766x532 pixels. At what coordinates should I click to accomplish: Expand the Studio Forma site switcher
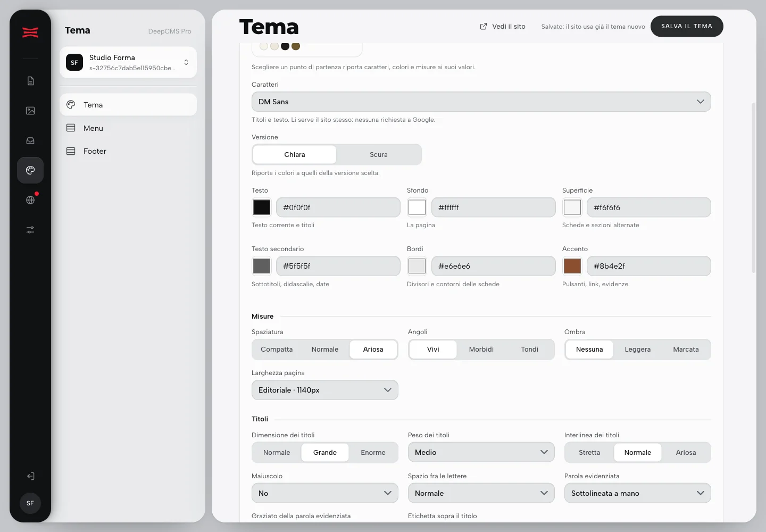pyautogui.click(x=128, y=62)
